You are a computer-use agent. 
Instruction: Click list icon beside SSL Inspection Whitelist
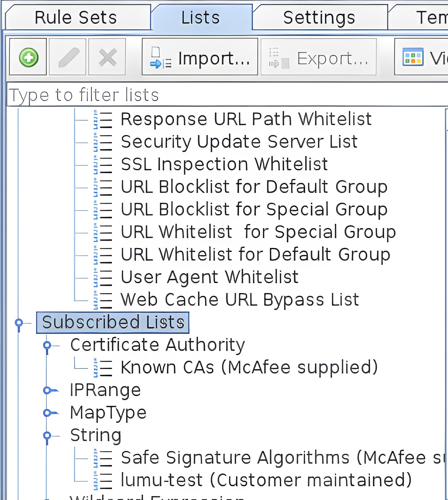pyautogui.click(x=103, y=165)
